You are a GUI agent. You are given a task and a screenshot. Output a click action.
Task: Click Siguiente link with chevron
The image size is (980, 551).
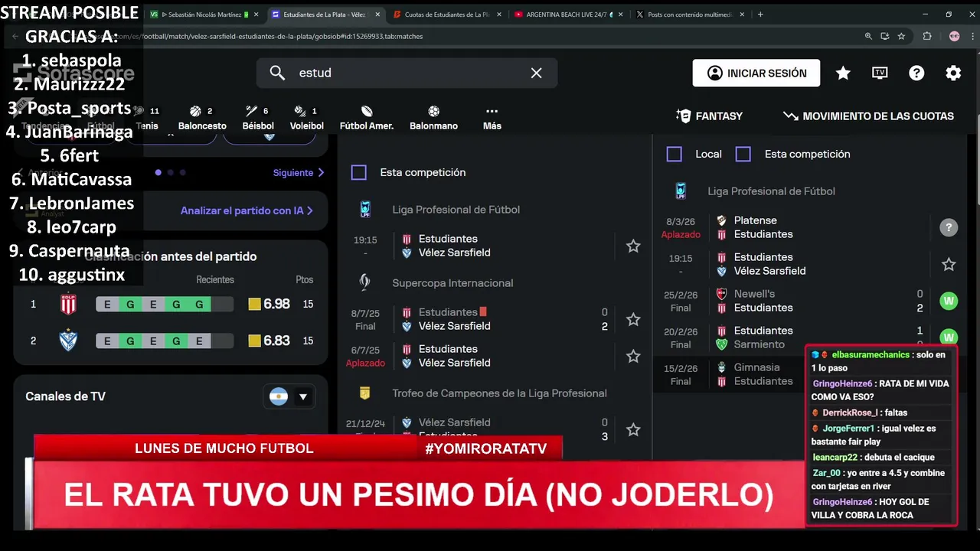tap(299, 173)
